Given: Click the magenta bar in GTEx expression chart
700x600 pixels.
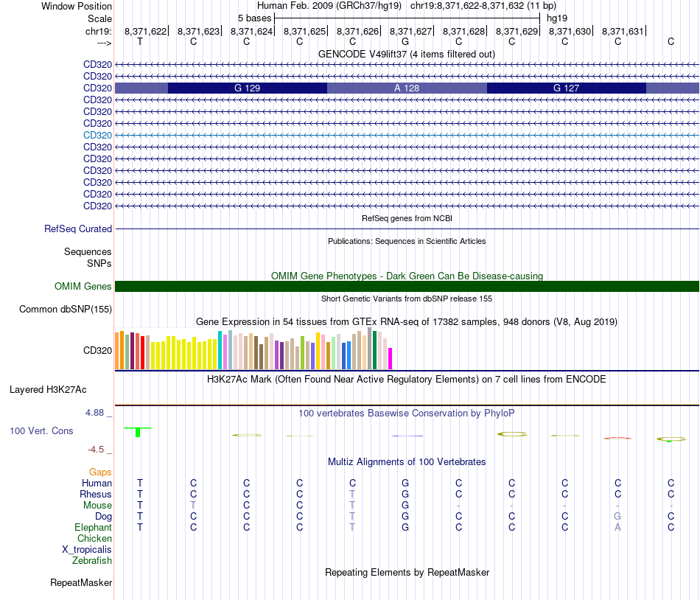Looking at the screenshot, I should [x=390, y=358].
